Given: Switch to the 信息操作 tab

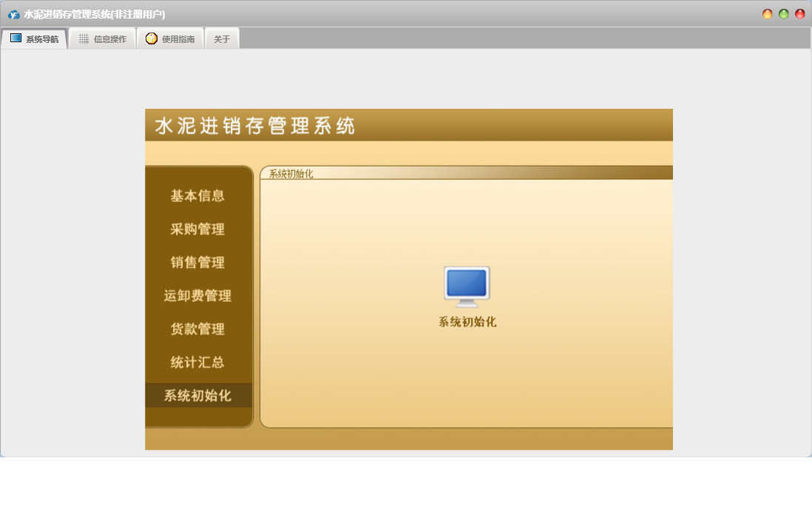Looking at the screenshot, I should tap(103, 39).
